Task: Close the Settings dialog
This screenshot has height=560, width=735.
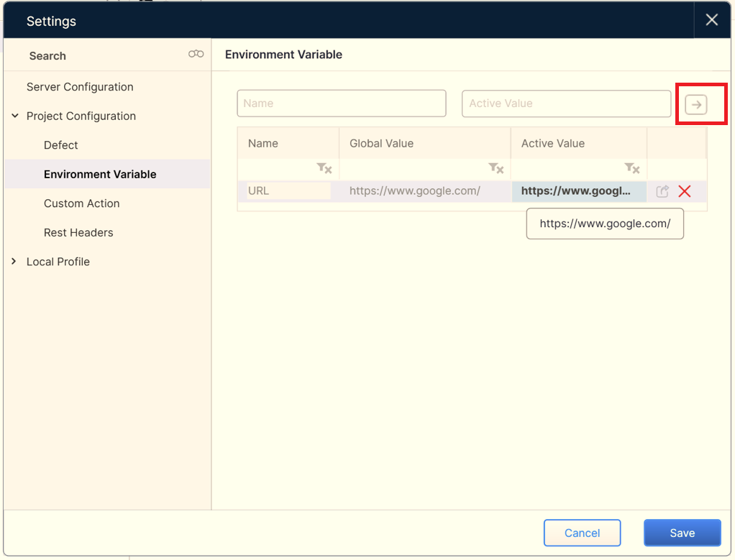Action: tap(711, 20)
